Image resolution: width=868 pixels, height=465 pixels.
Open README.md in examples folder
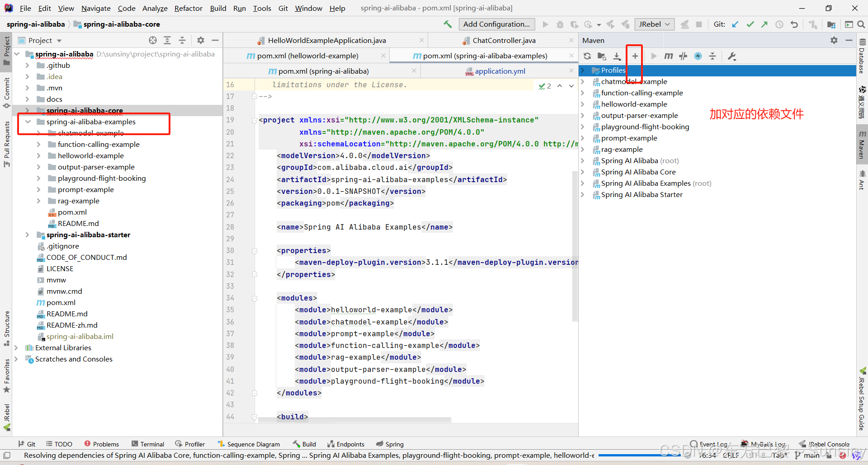point(78,223)
